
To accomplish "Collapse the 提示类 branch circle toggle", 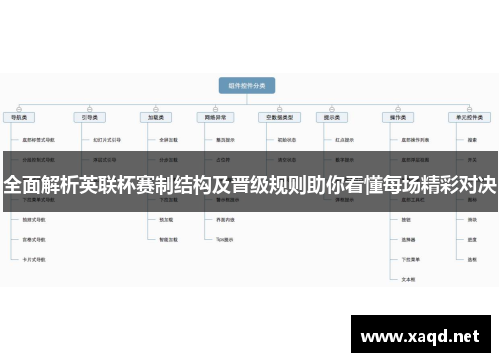I will tap(332, 109).
